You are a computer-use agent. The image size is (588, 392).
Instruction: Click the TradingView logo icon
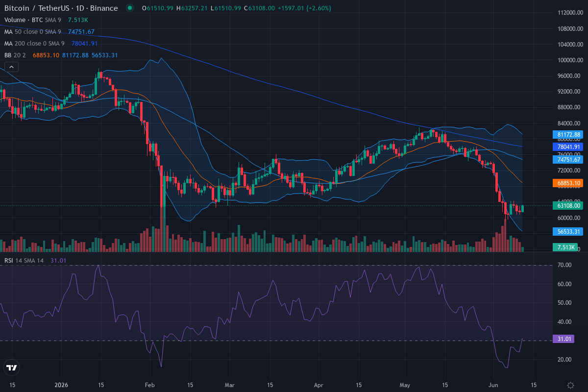(11, 367)
